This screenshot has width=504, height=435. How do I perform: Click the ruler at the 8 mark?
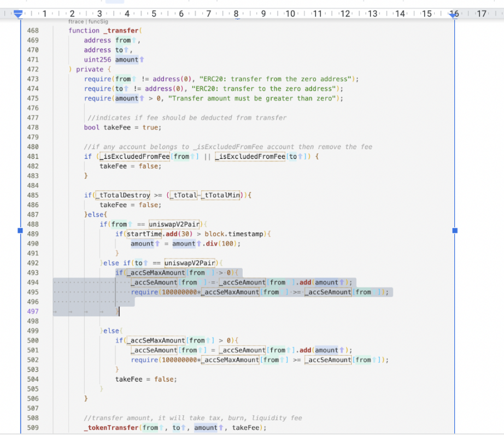(x=236, y=13)
